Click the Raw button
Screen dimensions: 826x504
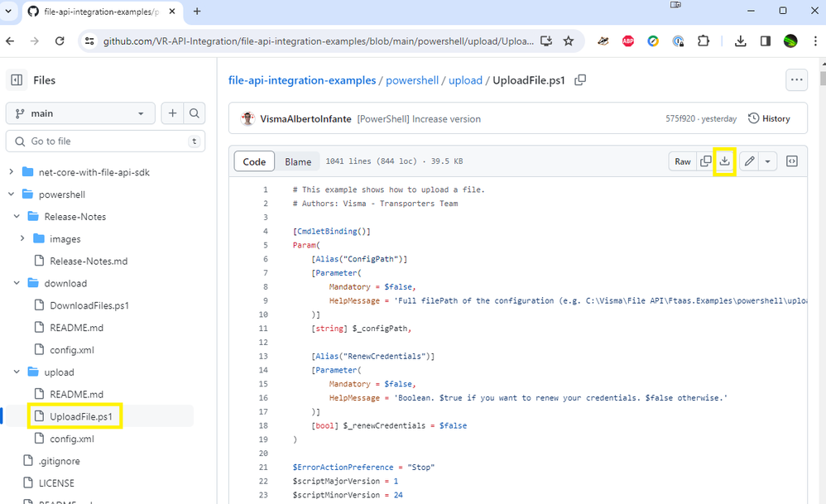tap(683, 161)
